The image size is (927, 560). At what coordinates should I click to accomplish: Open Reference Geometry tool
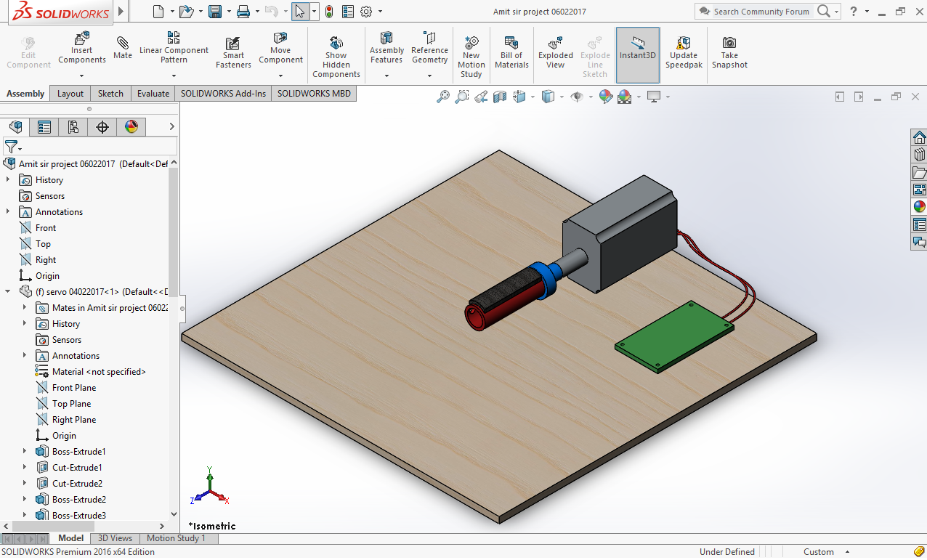point(429,48)
